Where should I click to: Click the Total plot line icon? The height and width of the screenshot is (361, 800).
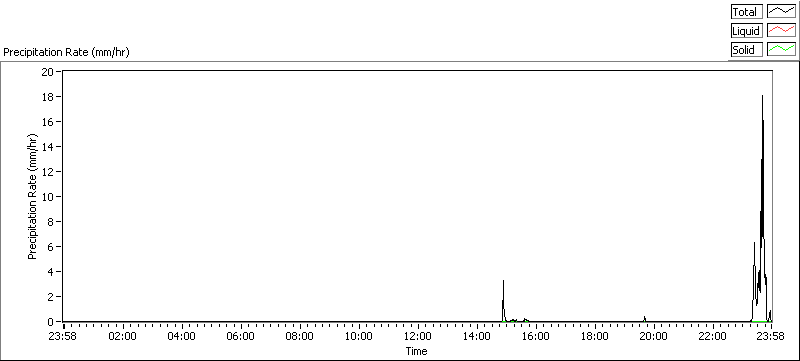click(x=781, y=12)
